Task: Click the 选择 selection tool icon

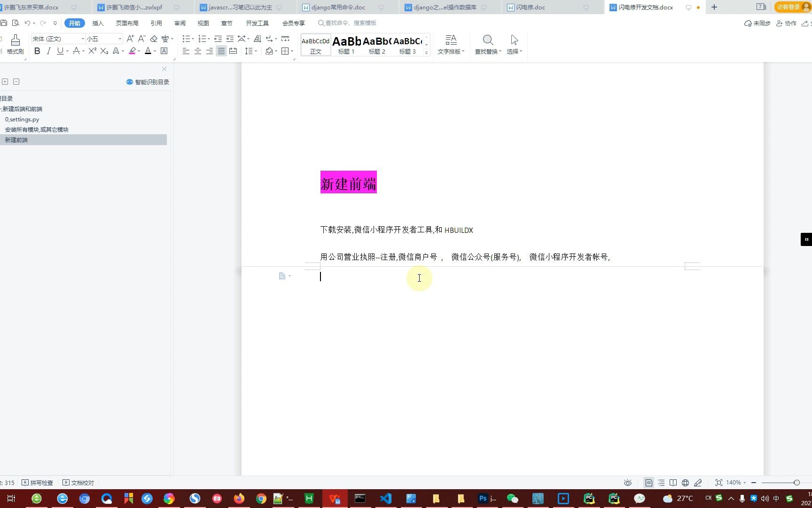Action: (513, 45)
